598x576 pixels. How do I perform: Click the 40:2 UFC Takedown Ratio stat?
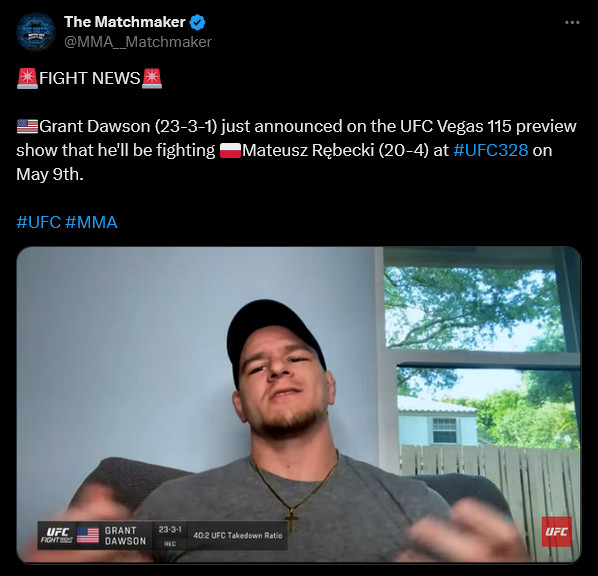click(x=238, y=536)
